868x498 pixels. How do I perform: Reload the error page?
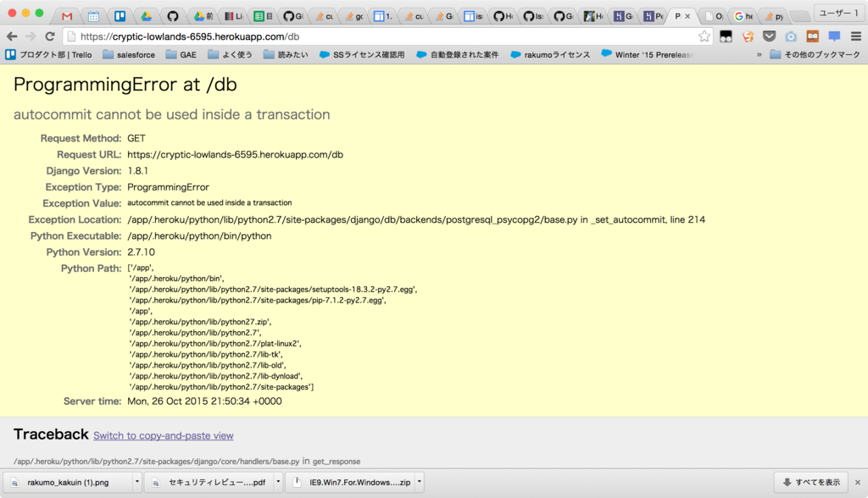[x=50, y=37]
